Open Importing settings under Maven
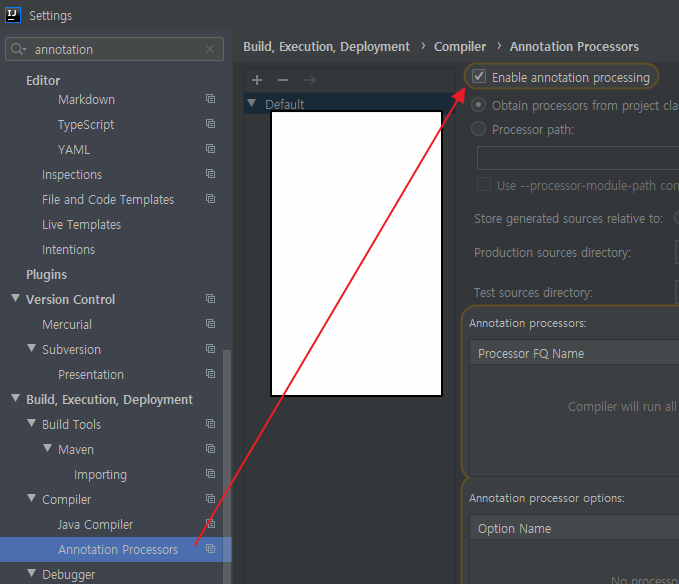This screenshot has width=679, height=584. 100,475
